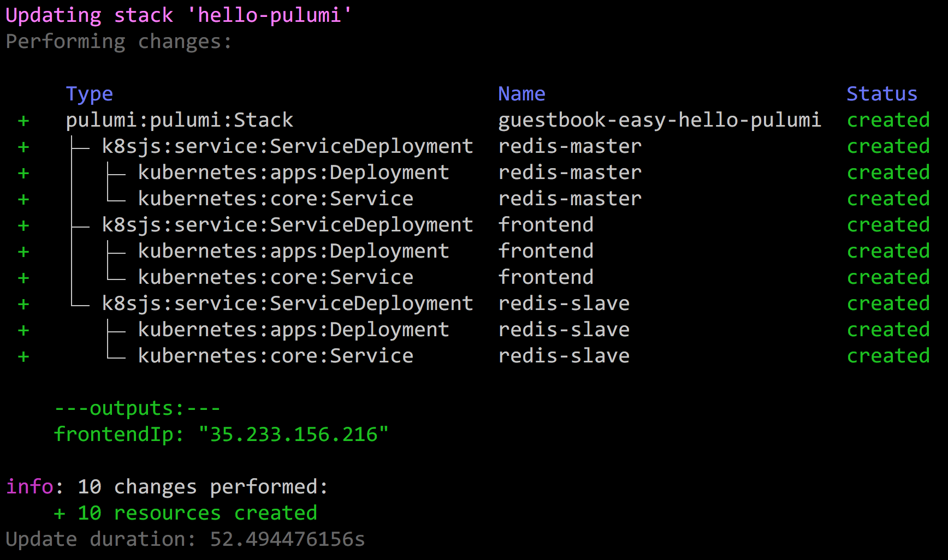Click the guestbook-easy-hello-pulumi stack name
The image size is (948, 560).
click(x=659, y=121)
